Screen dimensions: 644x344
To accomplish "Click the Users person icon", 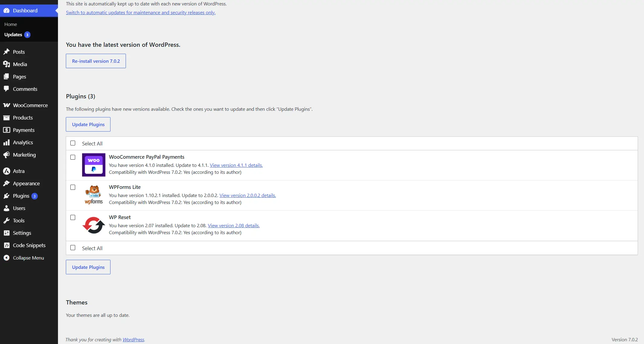I will (6, 208).
